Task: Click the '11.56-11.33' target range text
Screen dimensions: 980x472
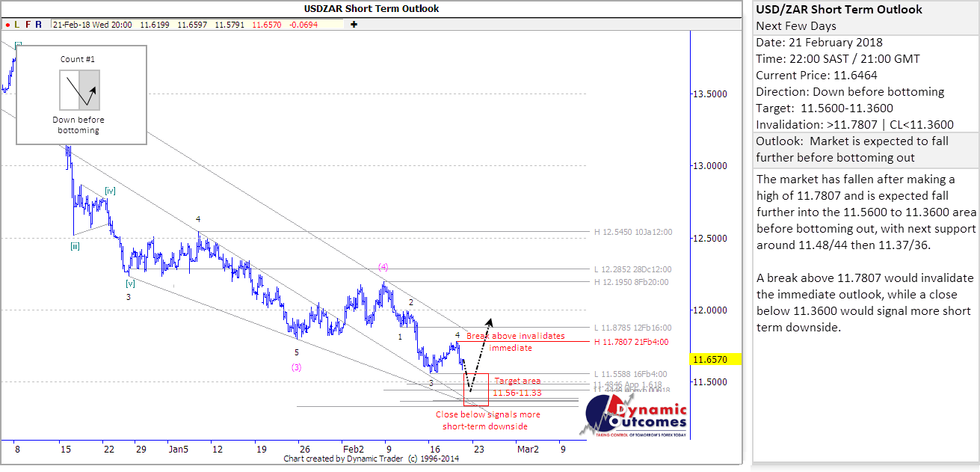Action: 517,393
